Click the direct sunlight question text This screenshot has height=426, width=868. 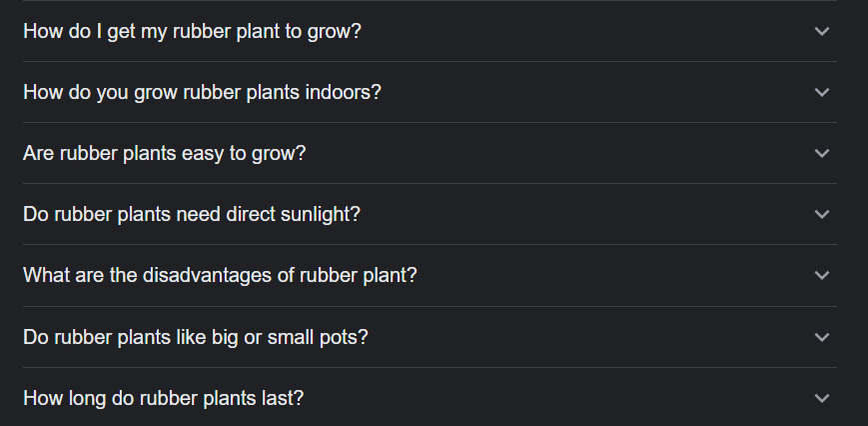[x=191, y=214]
